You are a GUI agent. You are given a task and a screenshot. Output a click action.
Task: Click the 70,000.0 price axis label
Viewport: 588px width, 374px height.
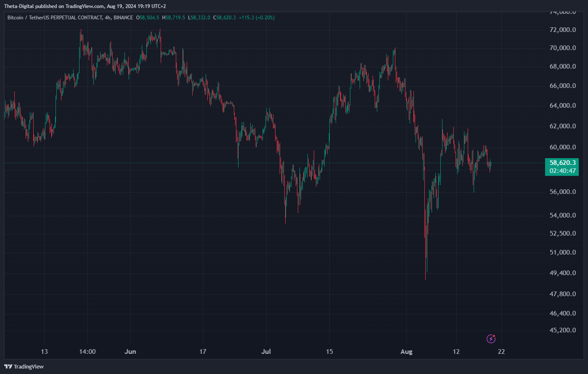562,48
